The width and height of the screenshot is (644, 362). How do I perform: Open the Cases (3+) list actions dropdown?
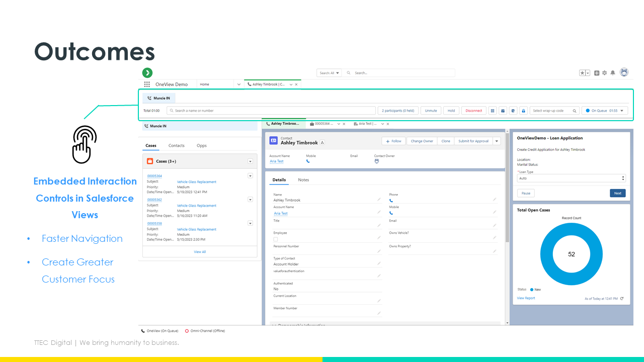[x=250, y=161]
